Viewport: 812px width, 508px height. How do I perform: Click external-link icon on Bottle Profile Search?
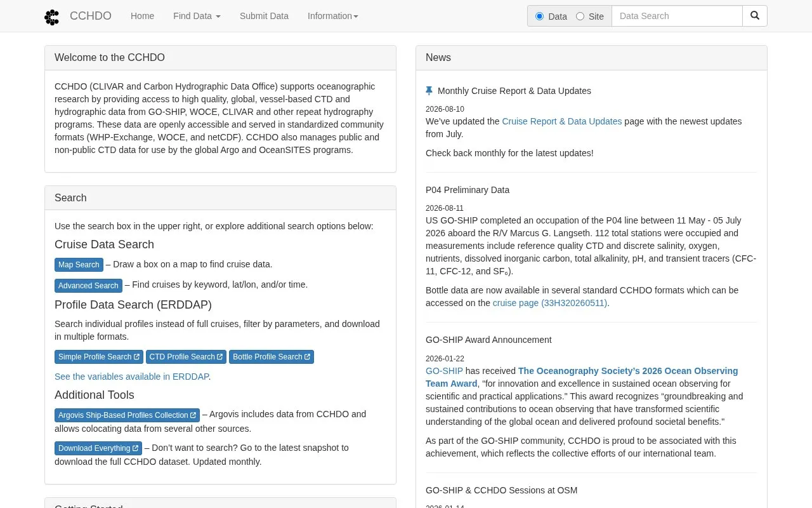[308, 357]
